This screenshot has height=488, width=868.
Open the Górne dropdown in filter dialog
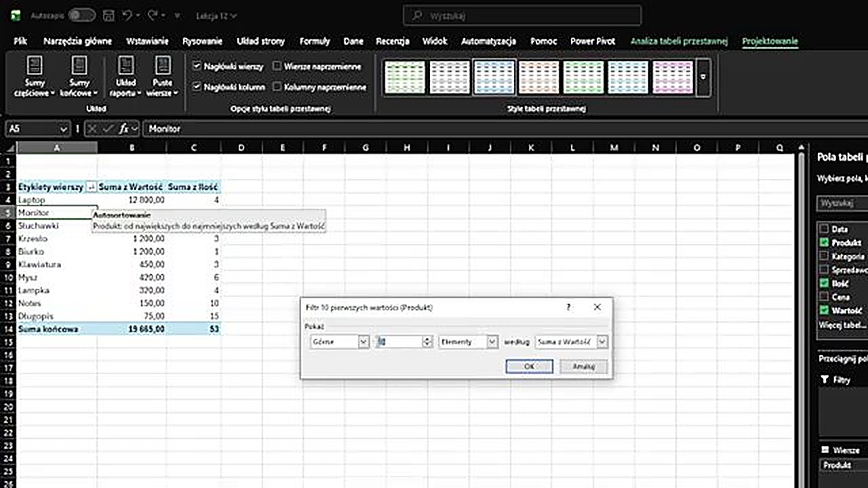pos(363,342)
